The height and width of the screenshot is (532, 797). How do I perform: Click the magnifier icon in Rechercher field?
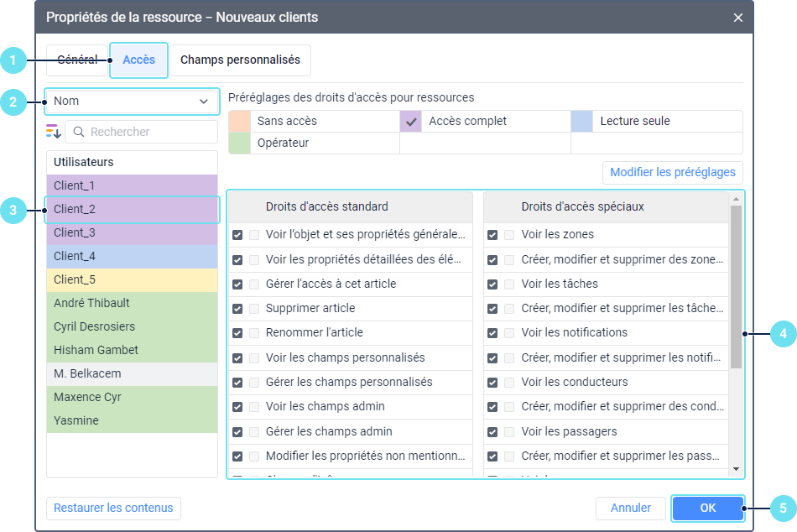[78, 132]
